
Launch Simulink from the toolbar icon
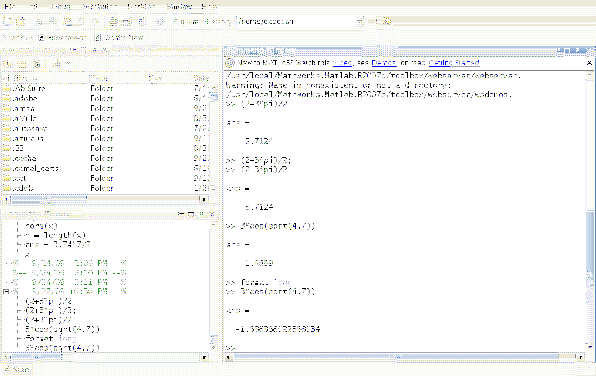(113, 22)
